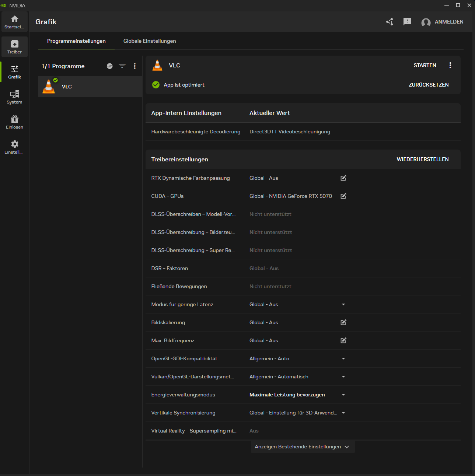The image size is (475, 476).
Task: Open the Treiber section in the sidebar
Action: pos(14,47)
